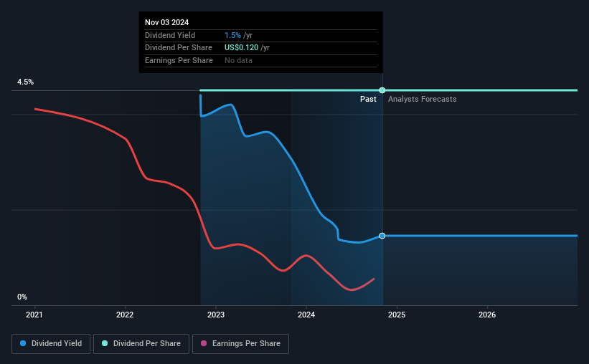Click the 0% y-axis label

[22, 297]
